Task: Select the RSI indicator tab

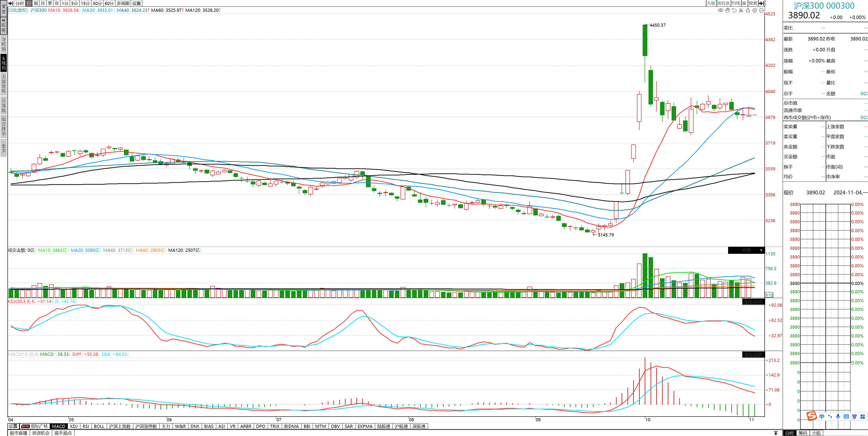Action: click(86, 426)
